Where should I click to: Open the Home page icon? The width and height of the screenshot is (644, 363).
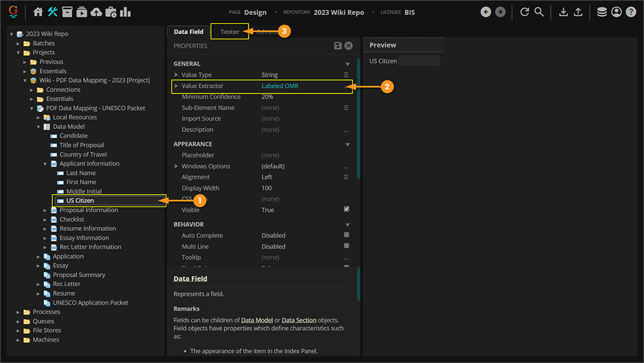click(x=38, y=12)
